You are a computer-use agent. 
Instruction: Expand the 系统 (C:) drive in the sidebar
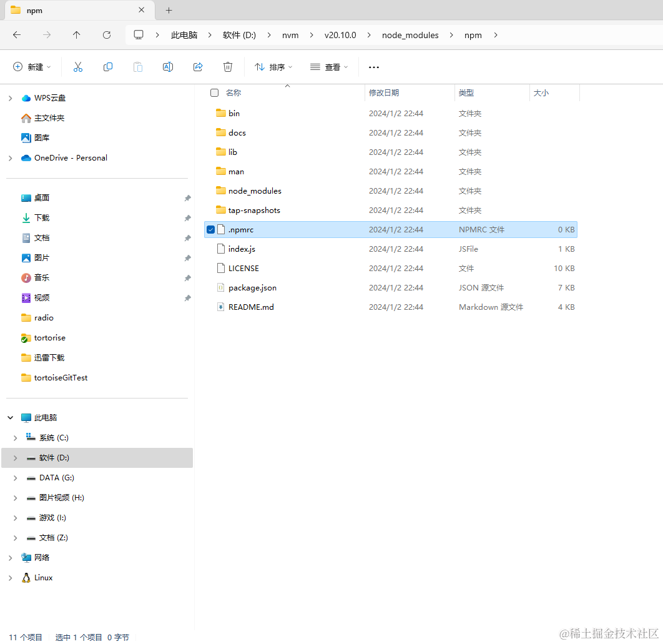[14, 437]
